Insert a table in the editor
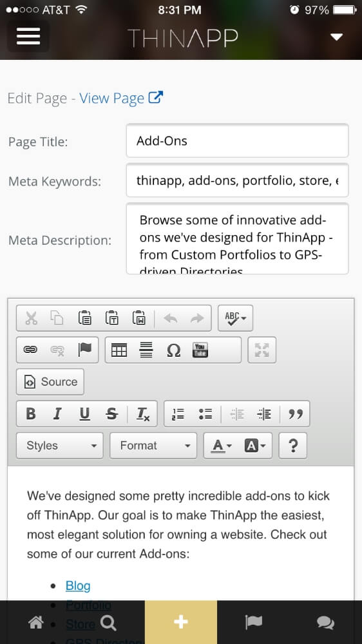This screenshot has height=644, width=362. [119, 350]
